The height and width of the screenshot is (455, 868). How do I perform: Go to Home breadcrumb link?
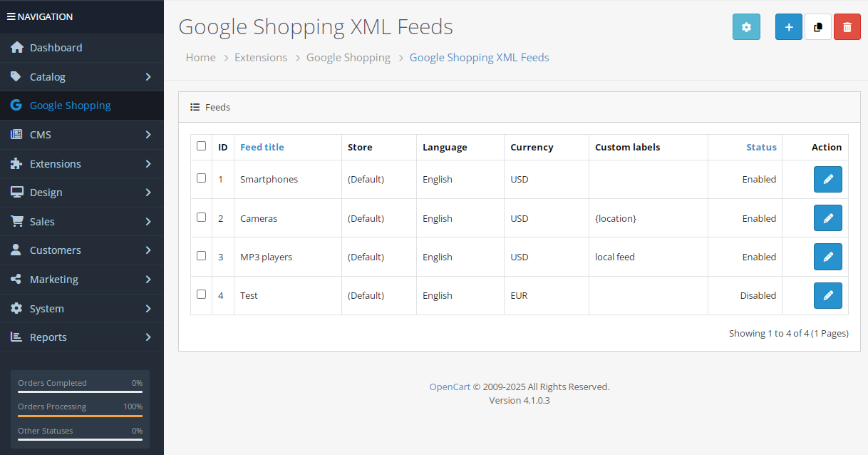click(201, 58)
